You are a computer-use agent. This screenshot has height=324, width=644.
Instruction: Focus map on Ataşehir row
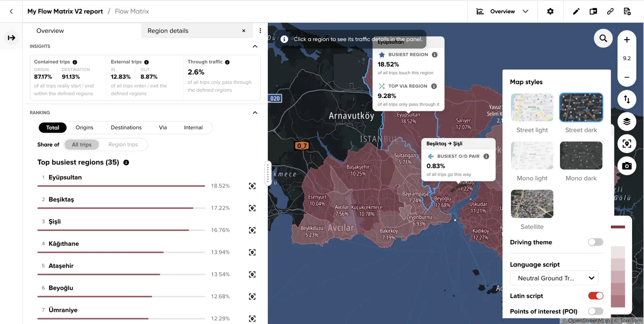point(252,275)
